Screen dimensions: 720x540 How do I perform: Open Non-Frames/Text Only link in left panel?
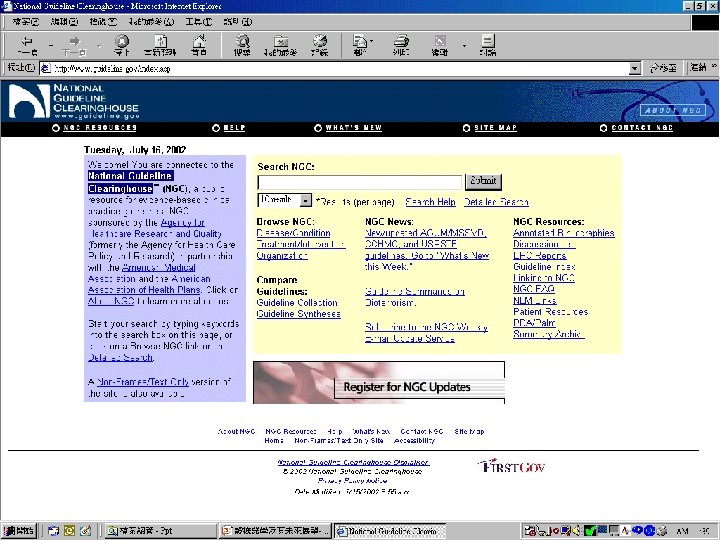click(143, 382)
